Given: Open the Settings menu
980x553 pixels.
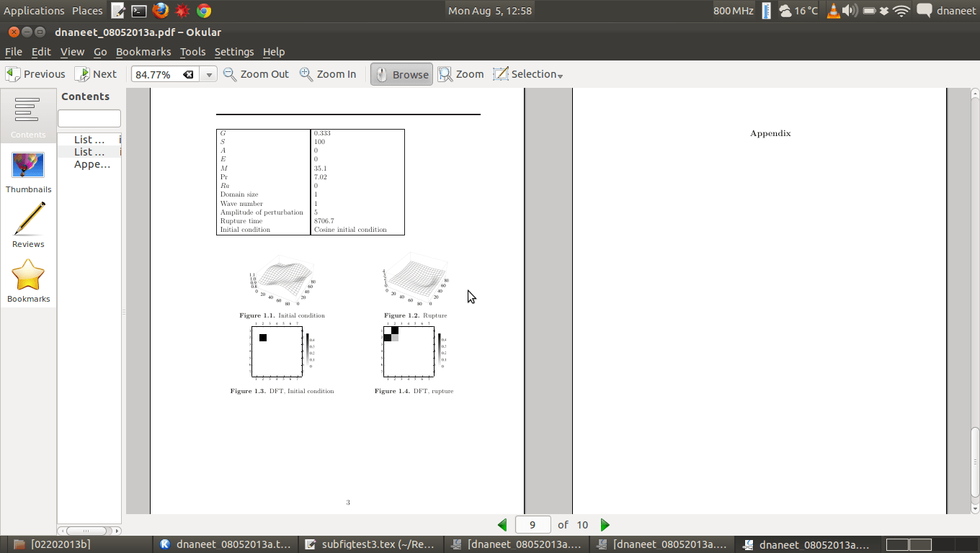Looking at the screenshot, I should point(234,52).
